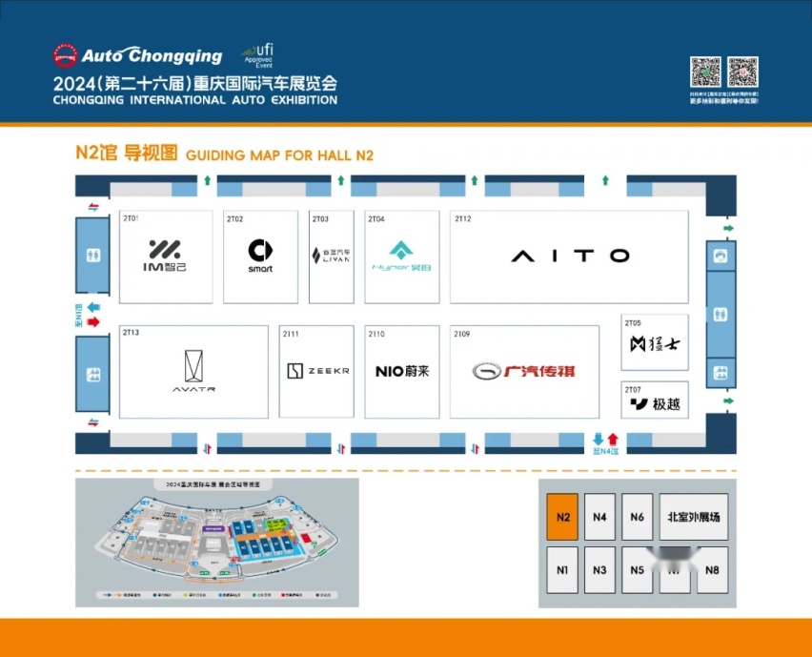Click the ufi Approved Event logo

click(258, 55)
